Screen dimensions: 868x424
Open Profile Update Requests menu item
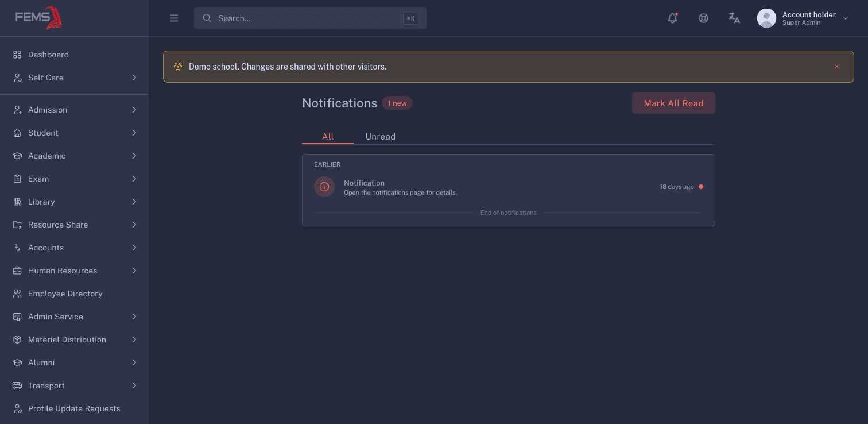coord(74,408)
